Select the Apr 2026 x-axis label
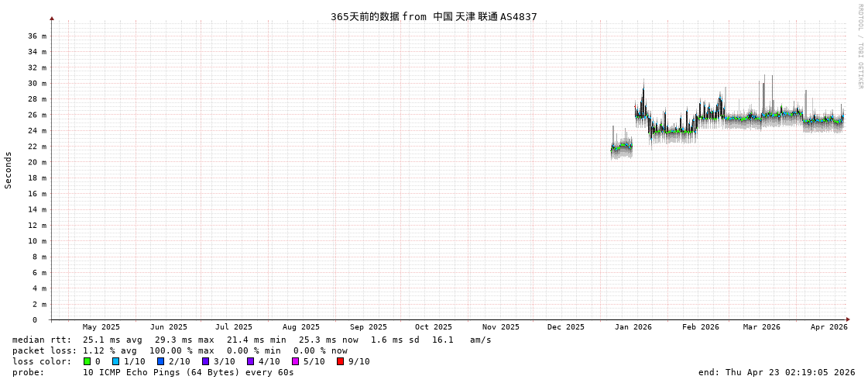This screenshot has height=383, width=868. pos(829,327)
